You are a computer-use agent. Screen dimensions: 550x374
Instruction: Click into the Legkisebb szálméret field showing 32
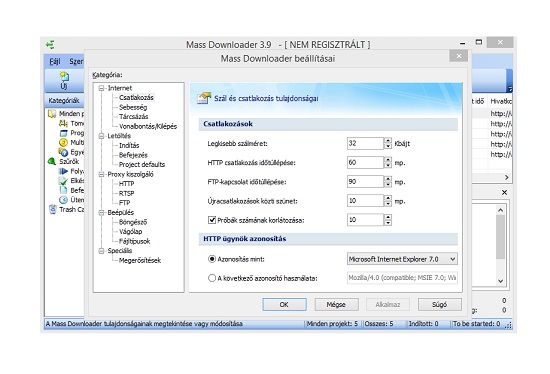[365, 143]
